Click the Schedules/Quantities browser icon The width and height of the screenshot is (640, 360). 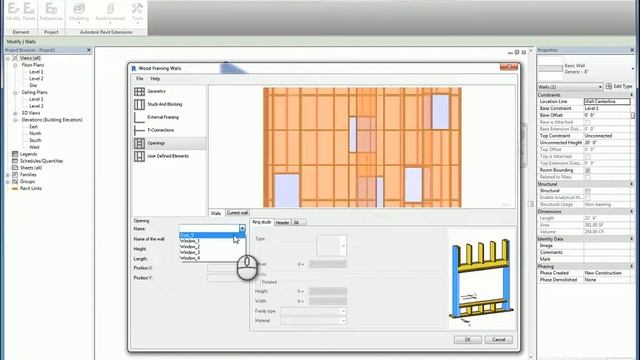[x=15, y=161]
